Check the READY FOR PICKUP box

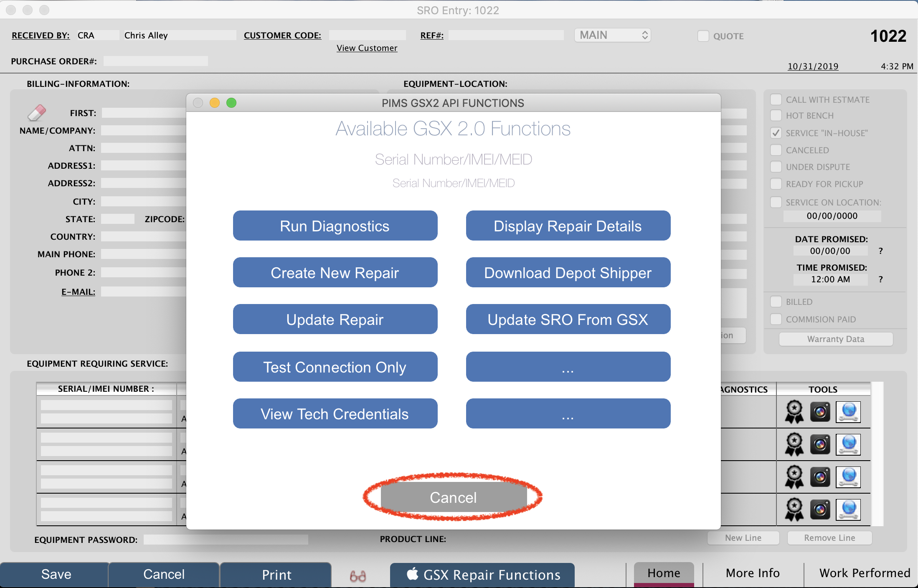point(776,184)
